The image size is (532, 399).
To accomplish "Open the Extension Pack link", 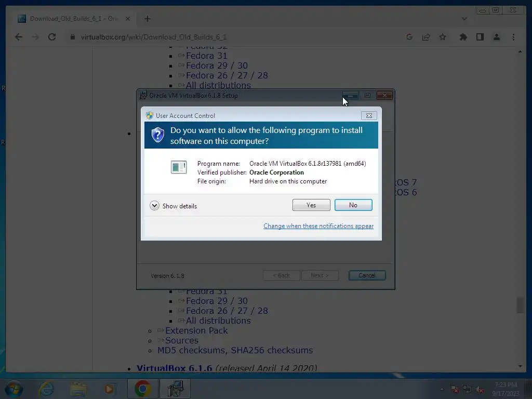I will 196,330.
